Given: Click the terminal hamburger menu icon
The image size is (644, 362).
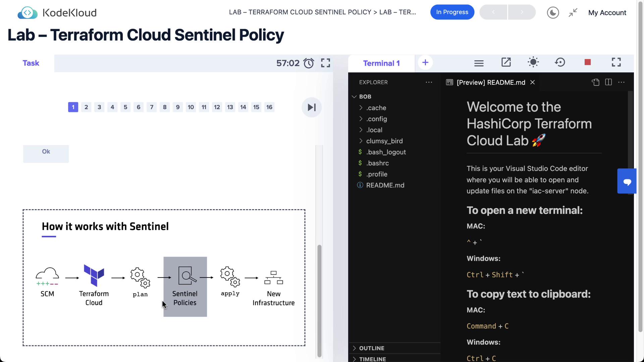Looking at the screenshot, I should click(479, 63).
